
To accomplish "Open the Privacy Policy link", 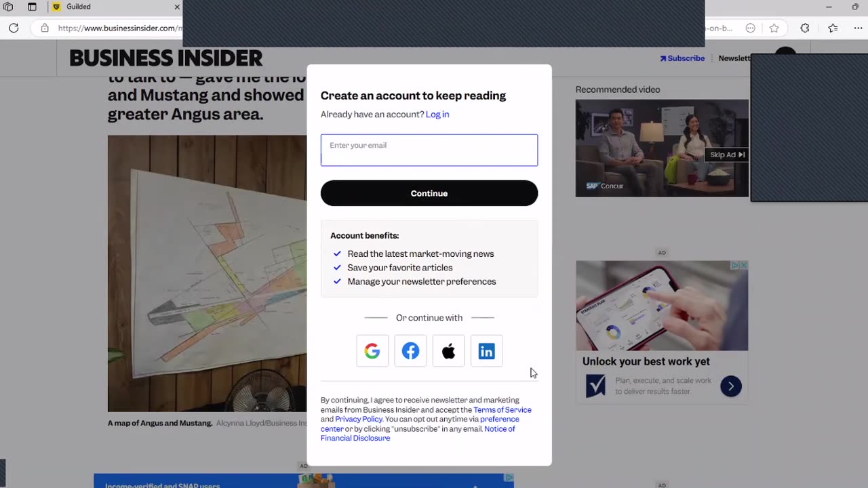I will pyautogui.click(x=359, y=419).
